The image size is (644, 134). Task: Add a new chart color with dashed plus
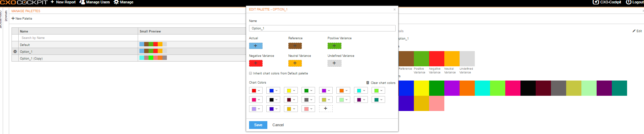(x=326, y=109)
